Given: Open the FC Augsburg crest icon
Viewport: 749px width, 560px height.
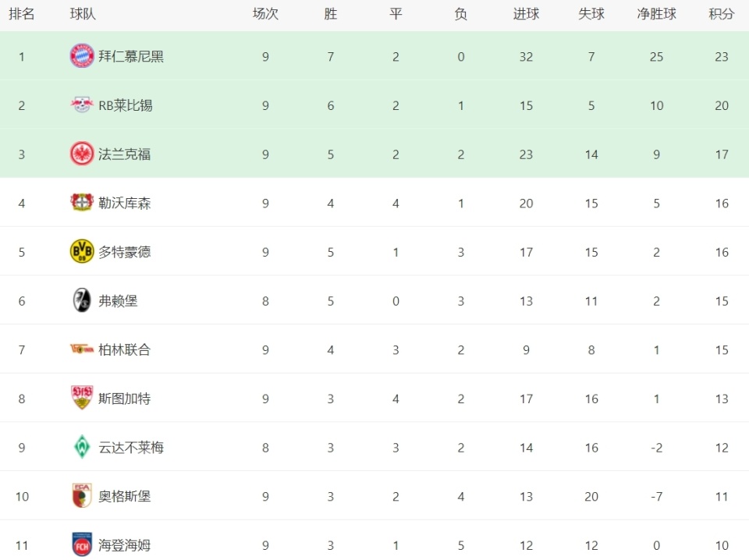Looking at the screenshot, I should 82,495.
